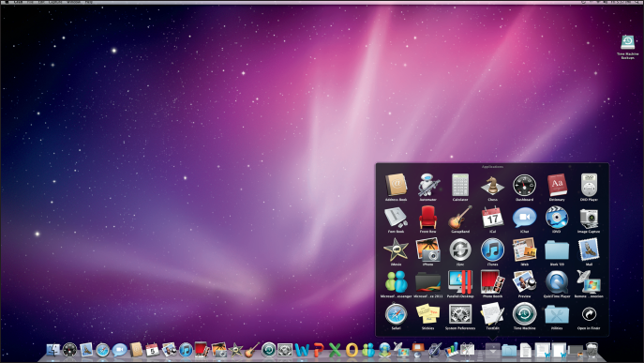Image resolution: width=644 pixels, height=363 pixels.
Task: Open Remote Desktop Connection in the Applications stack
Action: (x=589, y=281)
